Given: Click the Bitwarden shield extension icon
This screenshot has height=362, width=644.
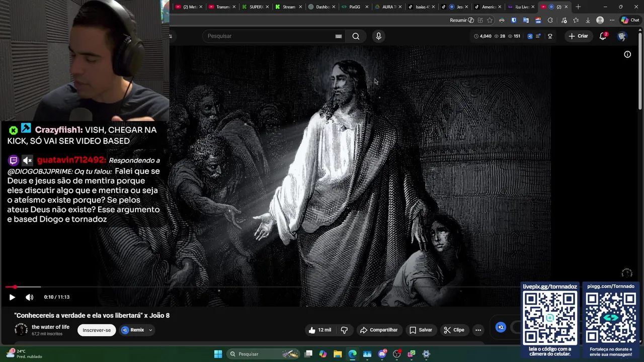Looking at the screenshot, I should pos(514,20).
